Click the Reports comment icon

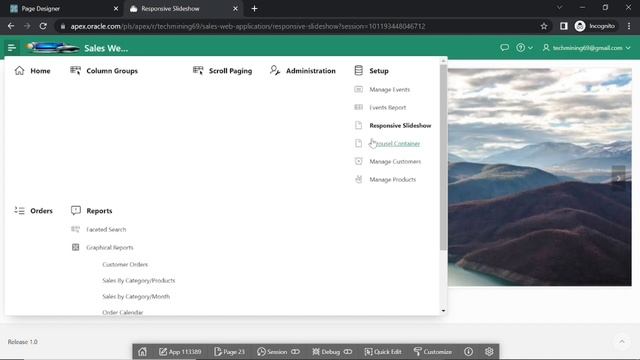[x=76, y=211]
